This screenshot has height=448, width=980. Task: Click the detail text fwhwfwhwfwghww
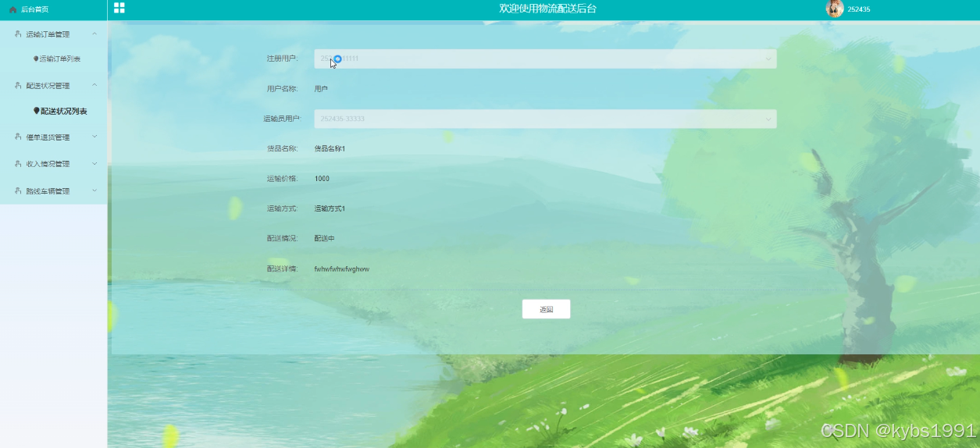[x=341, y=268]
